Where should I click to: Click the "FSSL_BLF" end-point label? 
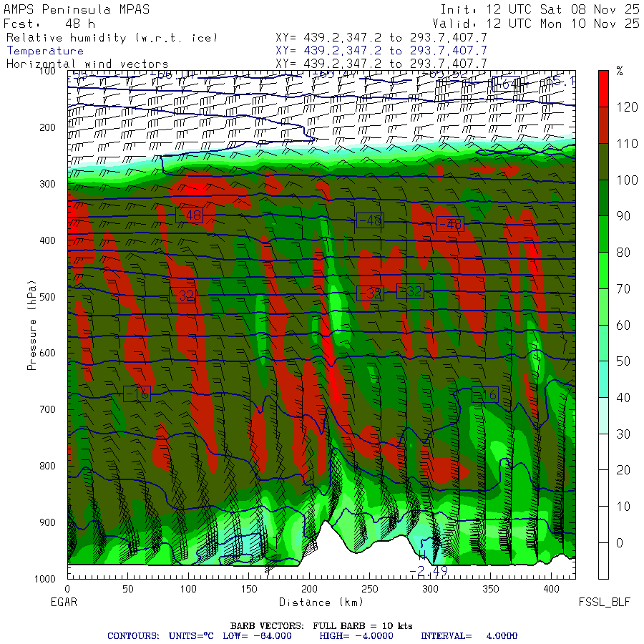(604, 602)
